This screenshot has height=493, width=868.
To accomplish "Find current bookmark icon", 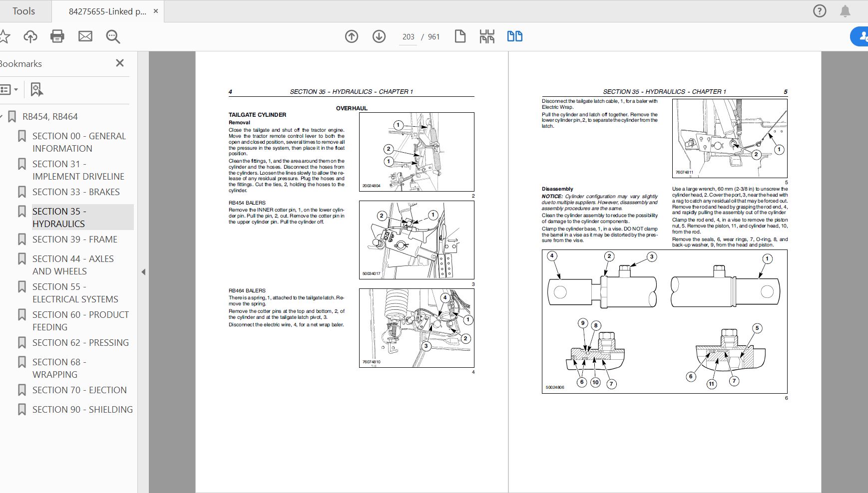I will (36, 90).
